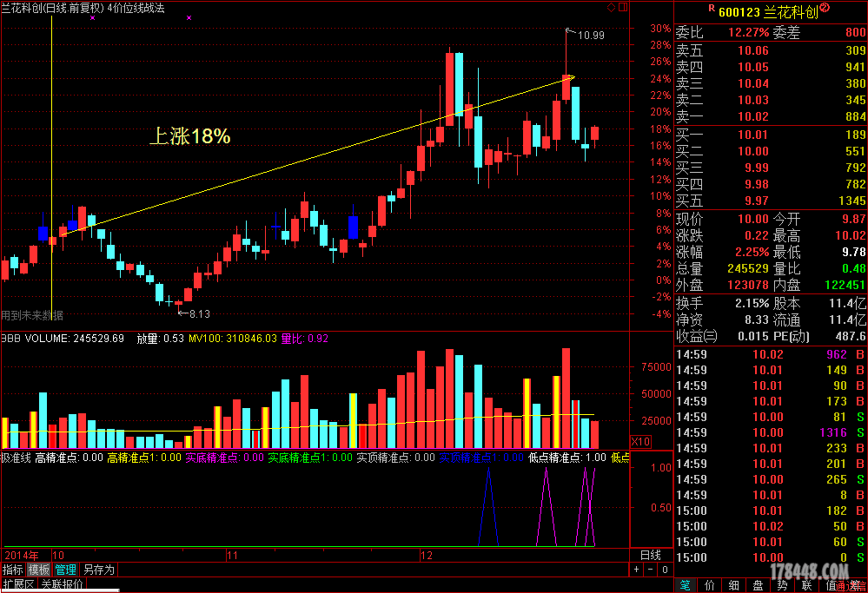Click the 另存为 button
Screen dimensions: 868x593
tap(98, 570)
